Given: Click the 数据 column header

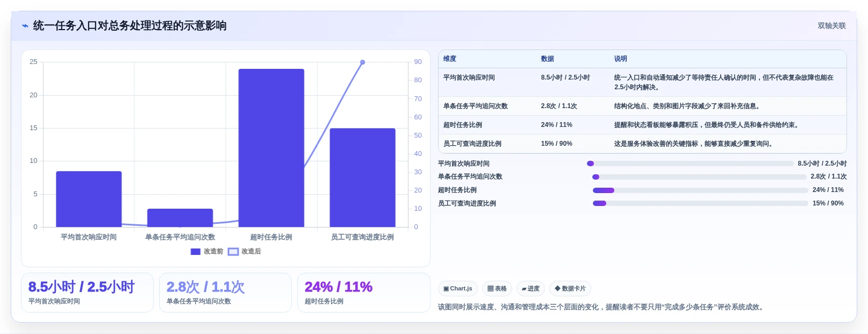Looking at the screenshot, I should pyautogui.click(x=548, y=59).
